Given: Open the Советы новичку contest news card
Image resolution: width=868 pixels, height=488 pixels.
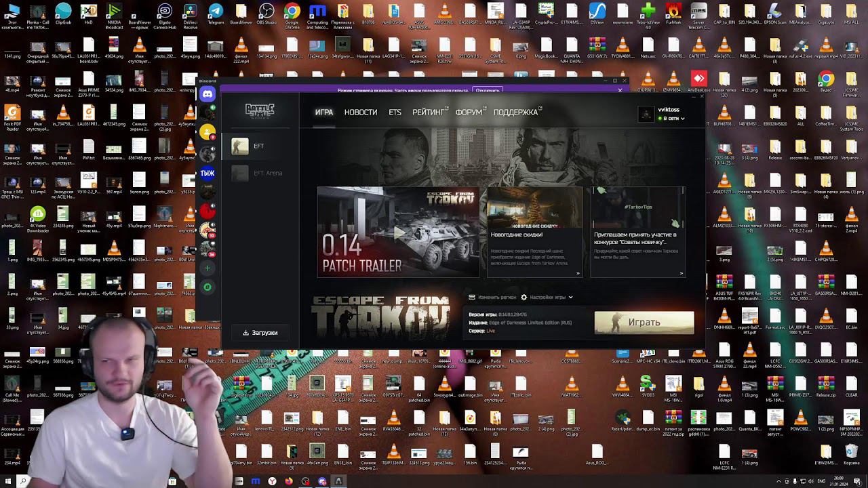Looking at the screenshot, I should coord(638,232).
